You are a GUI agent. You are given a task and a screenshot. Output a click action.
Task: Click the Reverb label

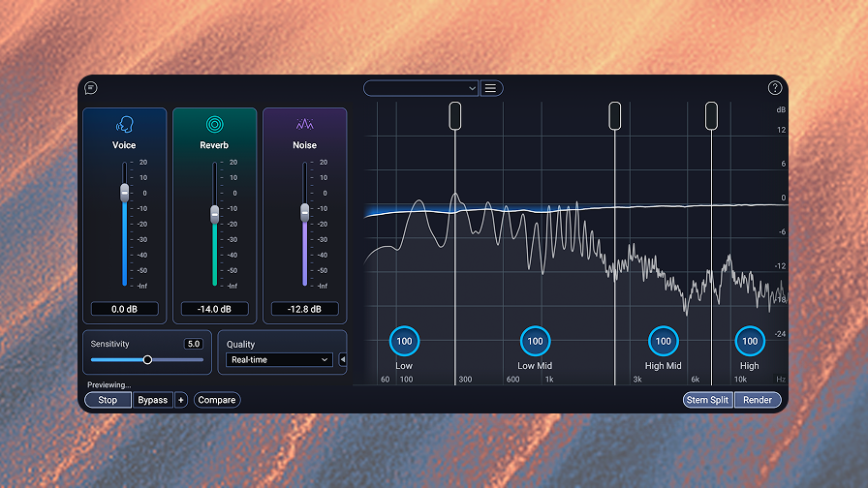(214, 145)
